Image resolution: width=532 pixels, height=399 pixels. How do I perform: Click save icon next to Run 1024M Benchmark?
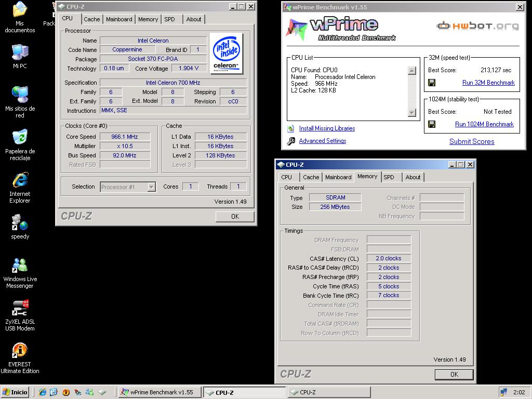pyautogui.click(x=432, y=124)
